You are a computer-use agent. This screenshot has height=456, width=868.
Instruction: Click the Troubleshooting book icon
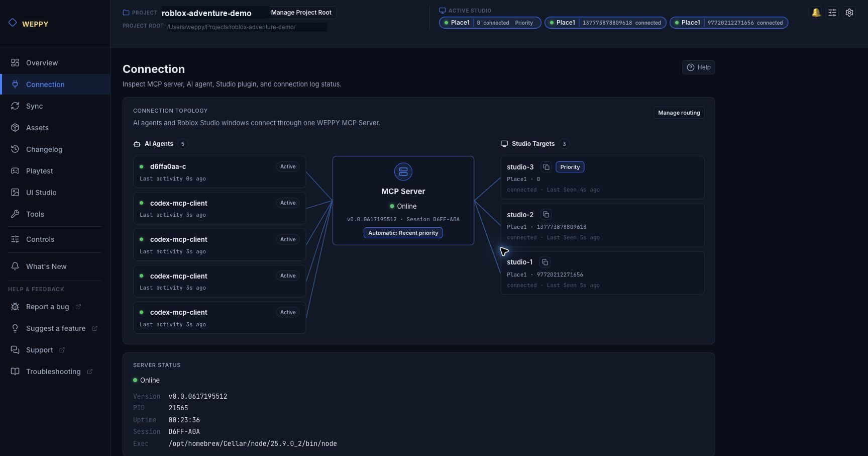point(15,372)
